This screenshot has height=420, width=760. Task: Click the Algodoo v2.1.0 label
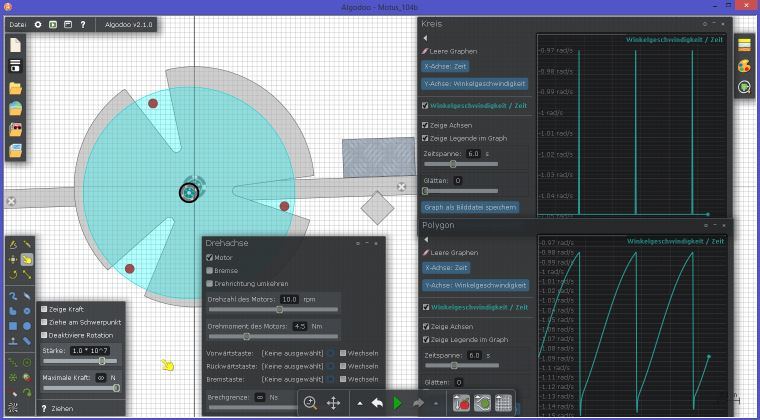[126, 24]
